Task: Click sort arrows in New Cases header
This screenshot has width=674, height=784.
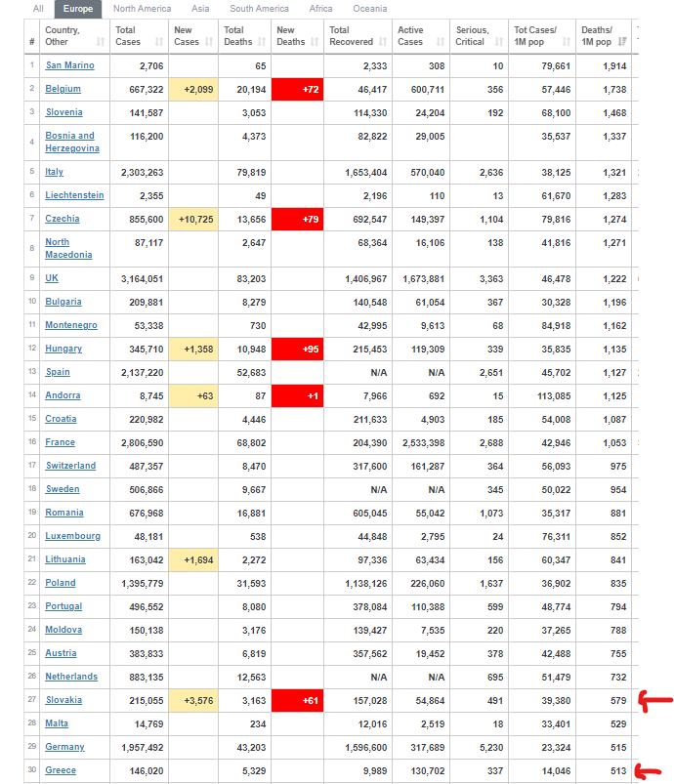Action: pos(209,42)
